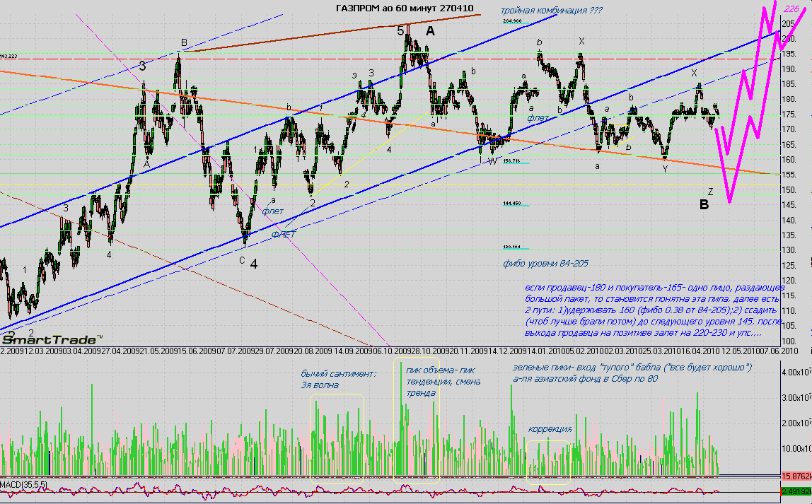812x504 pixels.
Task: Select price axis value '160'
Action: pos(789,160)
